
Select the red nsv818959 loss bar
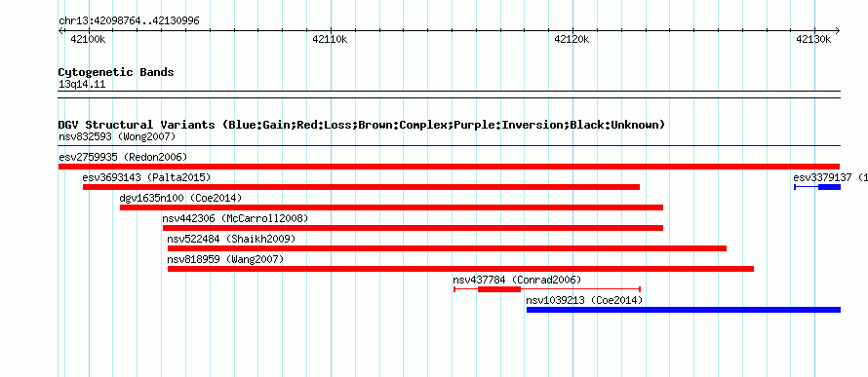pos(460,269)
